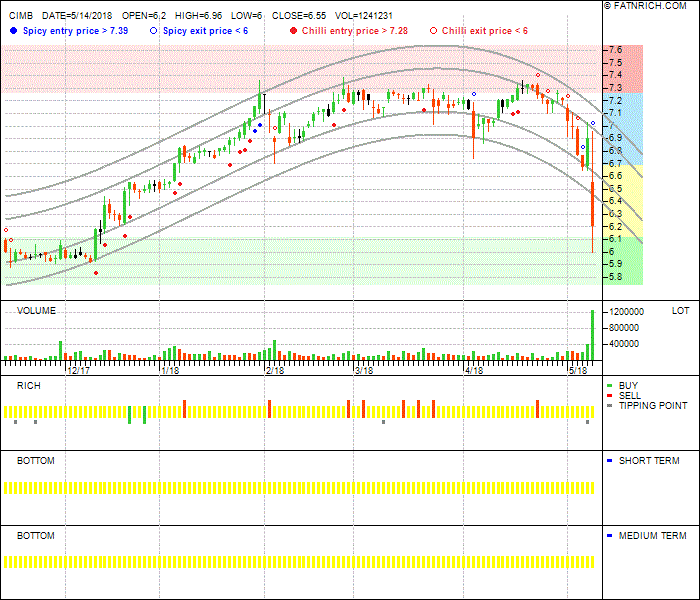700x600 pixels.
Task: Click the RICH indicator panel title
Action: [28, 386]
